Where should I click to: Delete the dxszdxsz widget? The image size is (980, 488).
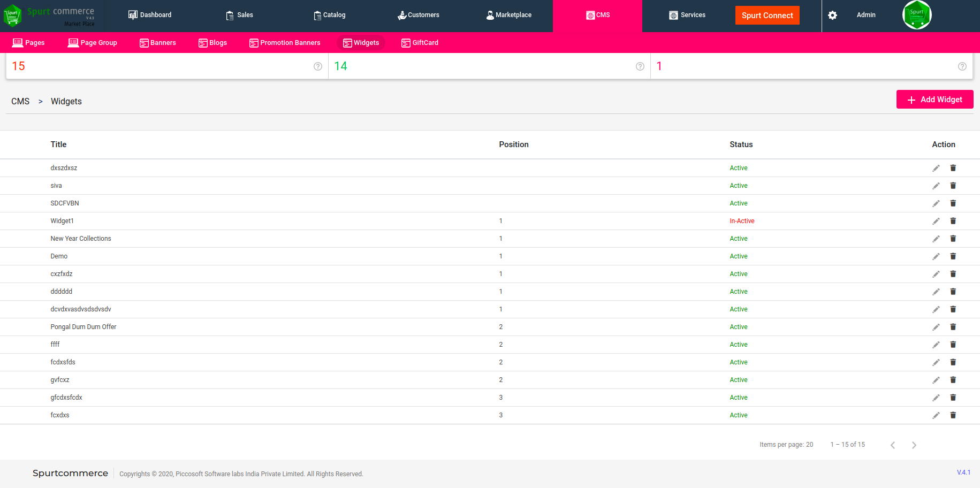coord(953,168)
